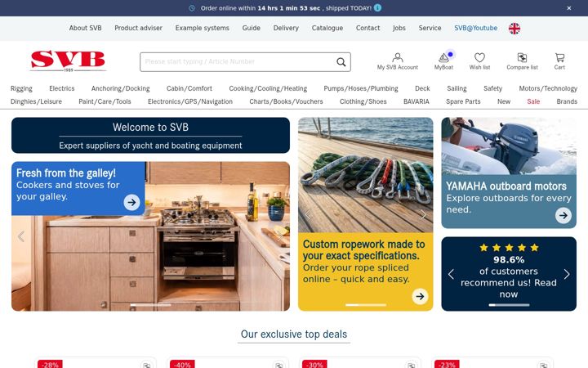Screen dimensions: 588x368
Task: Click the search magnifier icon
Action: coord(341,62)
